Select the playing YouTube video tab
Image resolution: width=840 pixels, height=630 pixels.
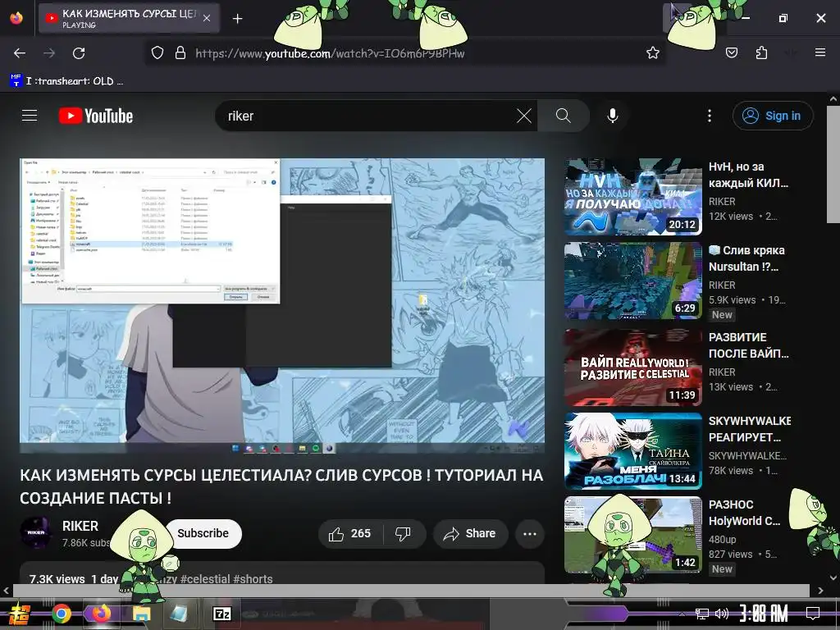tap(129, 18)
